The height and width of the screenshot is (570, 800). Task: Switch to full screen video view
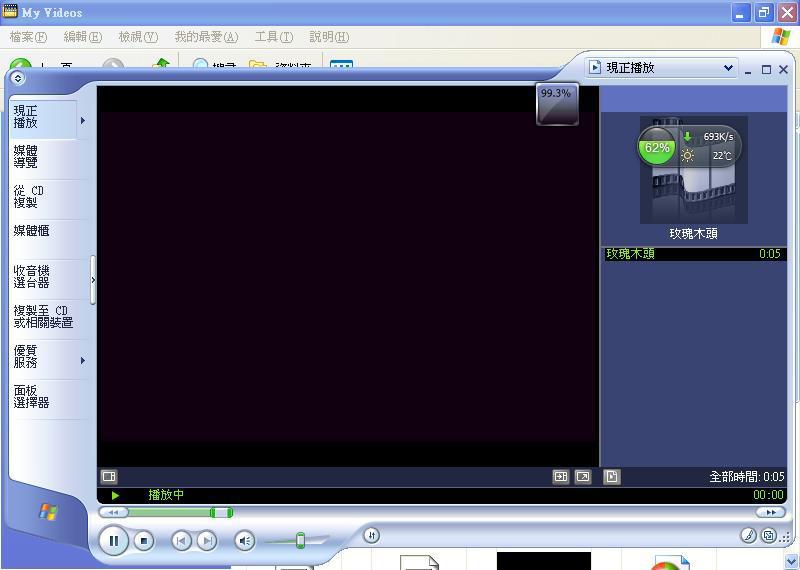click(x=583, y=477)
